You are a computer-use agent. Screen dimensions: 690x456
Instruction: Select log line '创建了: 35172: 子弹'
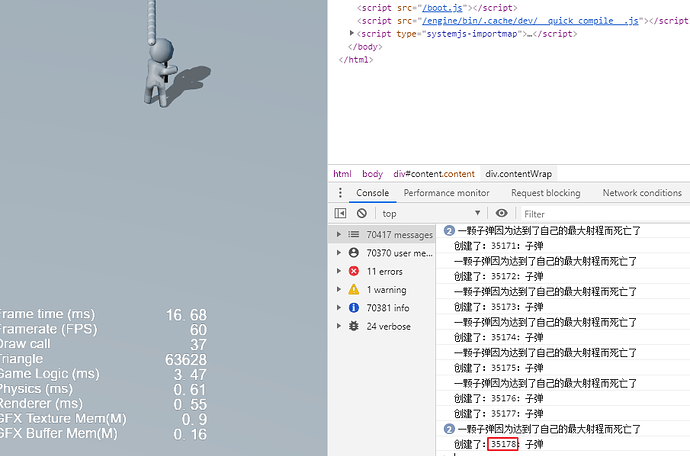click(x=563, y=276)
